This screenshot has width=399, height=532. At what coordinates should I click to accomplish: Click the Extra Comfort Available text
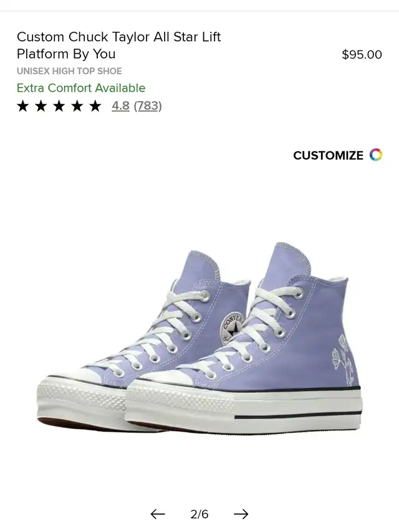81,88
